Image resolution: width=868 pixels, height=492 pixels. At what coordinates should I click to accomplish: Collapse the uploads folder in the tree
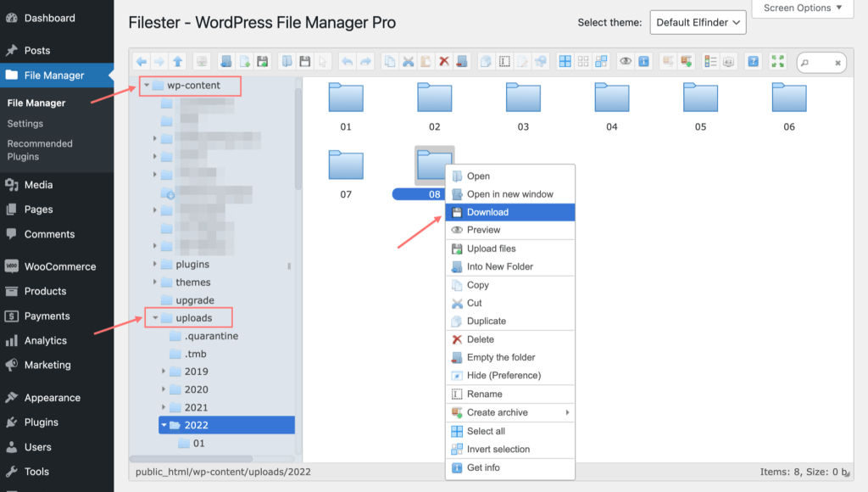click(x=154, y=317)
